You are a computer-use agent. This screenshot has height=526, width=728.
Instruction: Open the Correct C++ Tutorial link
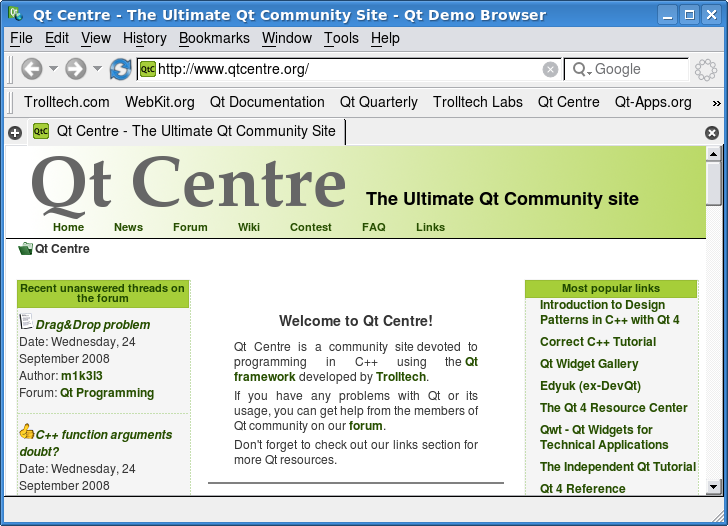598,342
